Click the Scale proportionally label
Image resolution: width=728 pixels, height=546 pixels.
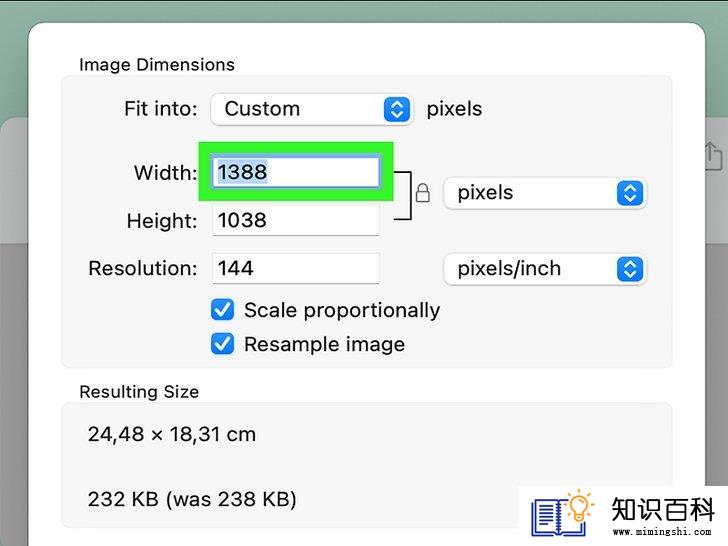342,310
